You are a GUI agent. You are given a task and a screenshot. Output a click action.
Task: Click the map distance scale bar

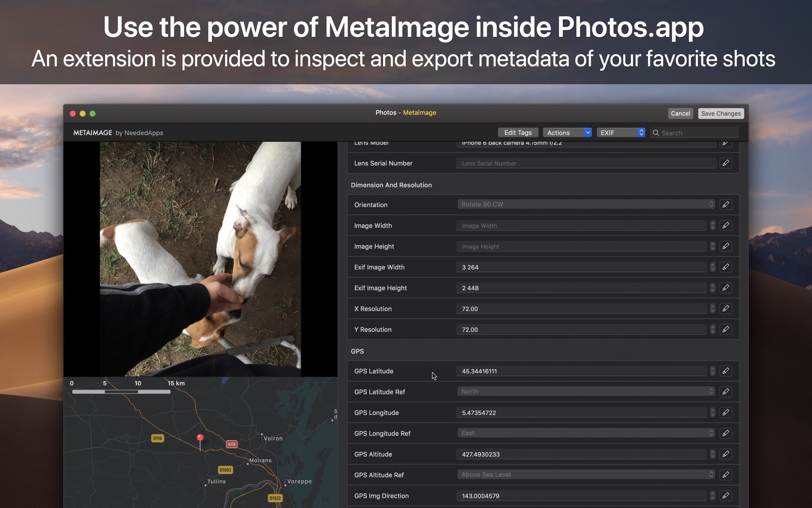121,392
